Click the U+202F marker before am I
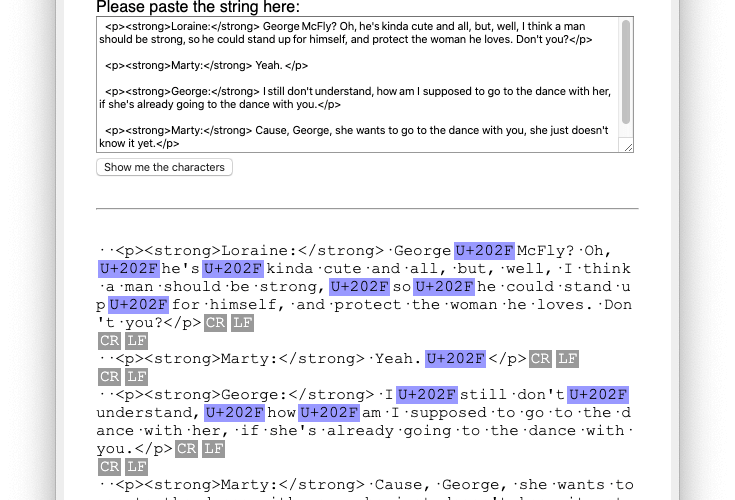Viewport: 735px width, 500px height. 329,412
